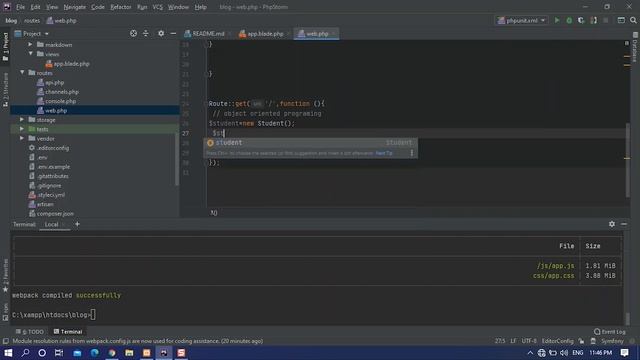Open Project panel settings gear

point(161,33)
